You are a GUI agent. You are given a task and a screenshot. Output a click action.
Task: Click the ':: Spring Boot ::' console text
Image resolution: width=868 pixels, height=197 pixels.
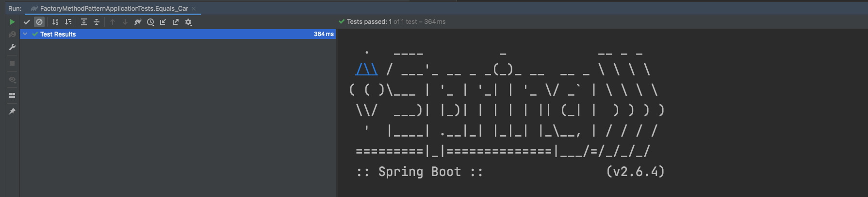tap(420, 172)
